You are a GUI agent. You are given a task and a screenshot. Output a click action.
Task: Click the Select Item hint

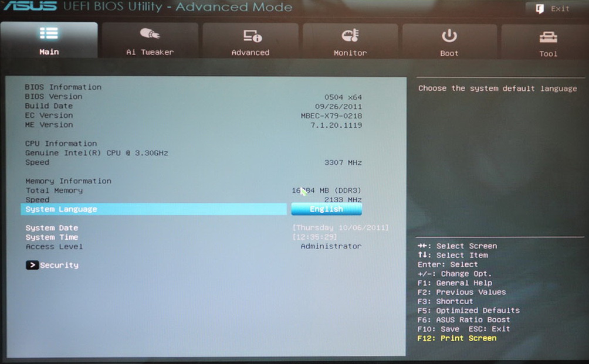coord(453,255)
